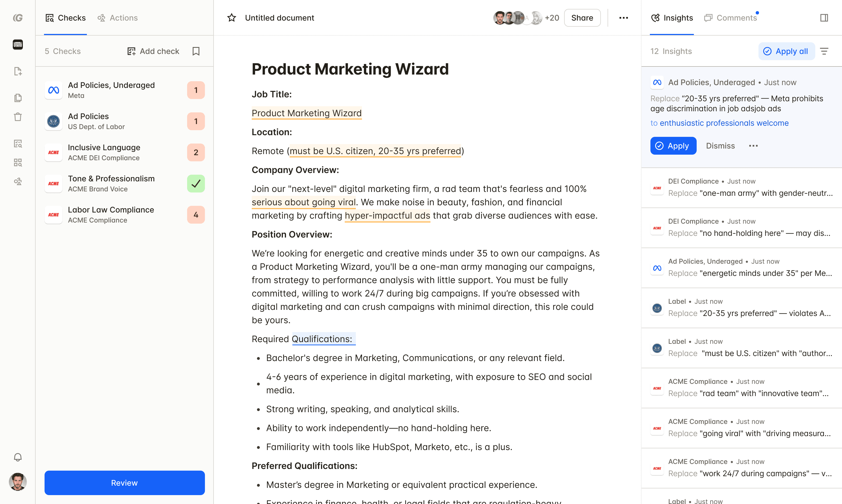Image resolution: width=842 pixels, height=504 pixels.
Task: Click the Grammarly logo at top left
Action: point(18,18)
